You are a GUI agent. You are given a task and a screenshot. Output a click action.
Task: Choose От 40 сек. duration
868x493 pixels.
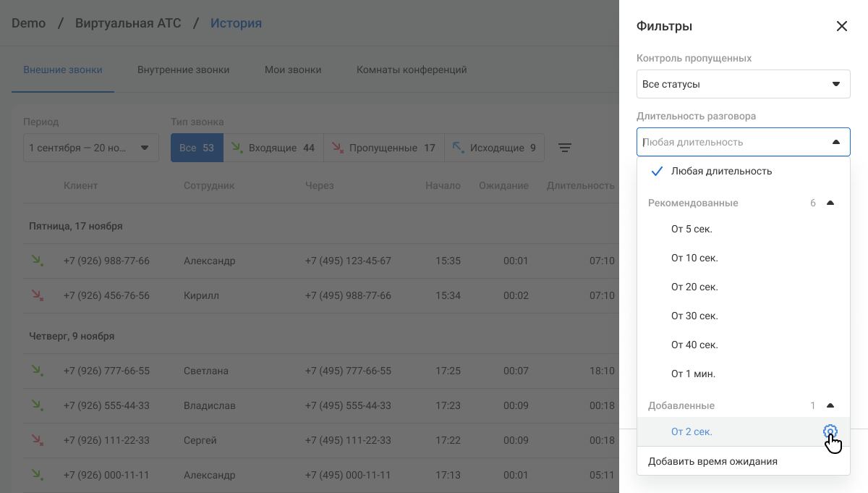(x=744, y=345)
